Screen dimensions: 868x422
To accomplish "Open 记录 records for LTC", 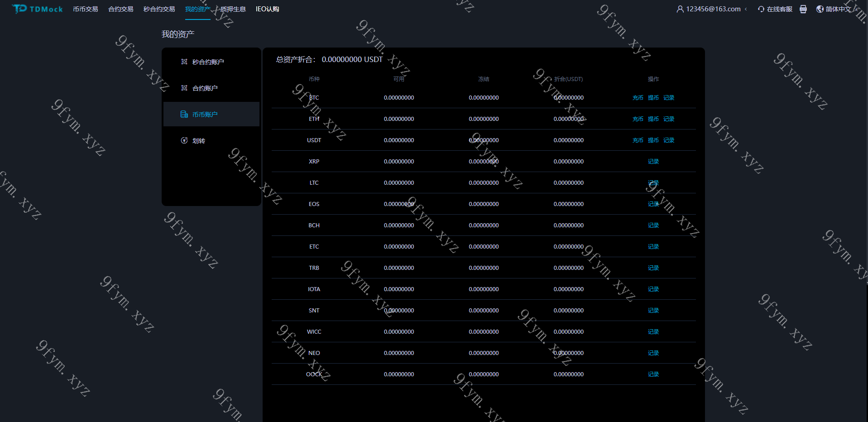I will (x=653, y=183).
